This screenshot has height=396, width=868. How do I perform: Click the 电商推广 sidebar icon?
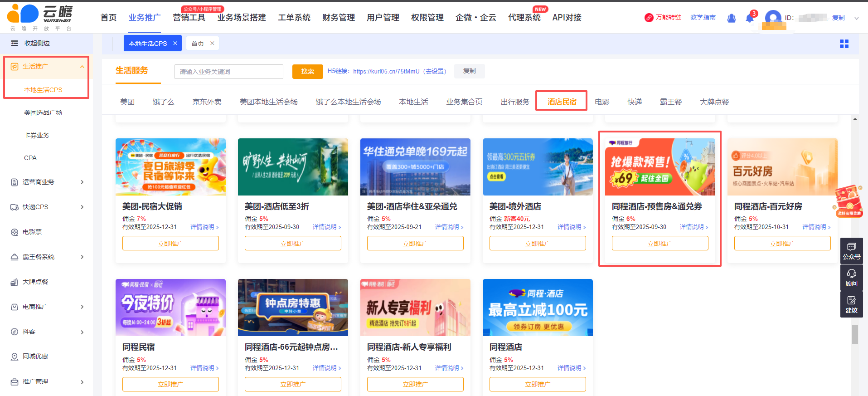pyautogui.click(x=15, y=307)
